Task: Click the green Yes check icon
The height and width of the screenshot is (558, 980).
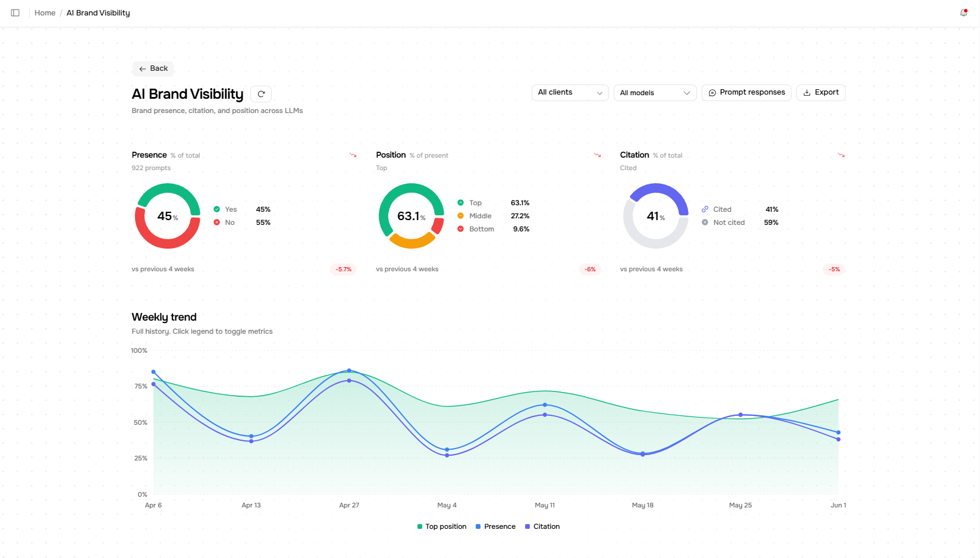Action: pyautogui.click(x=216, y=209)
